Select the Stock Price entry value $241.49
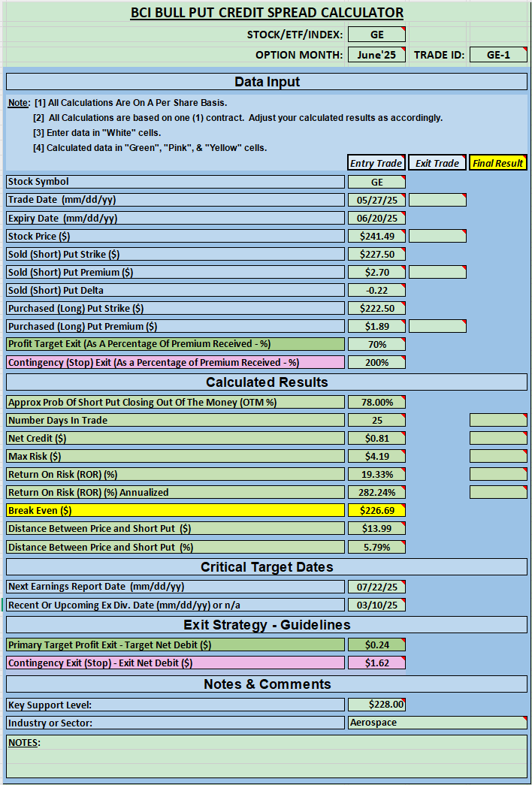The image size is (532, 785). [x=376, y=236]
